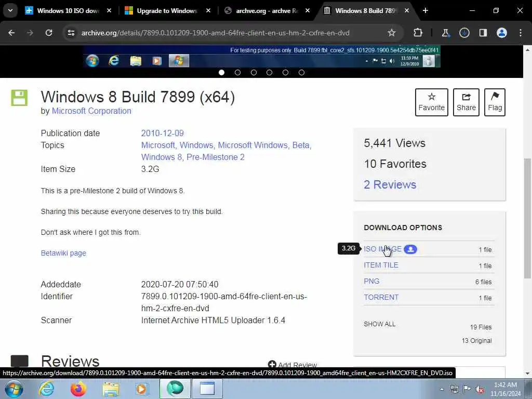Select the blank window taskbar item
This screenshot has height=399, width=532.
tap(207, 389)
